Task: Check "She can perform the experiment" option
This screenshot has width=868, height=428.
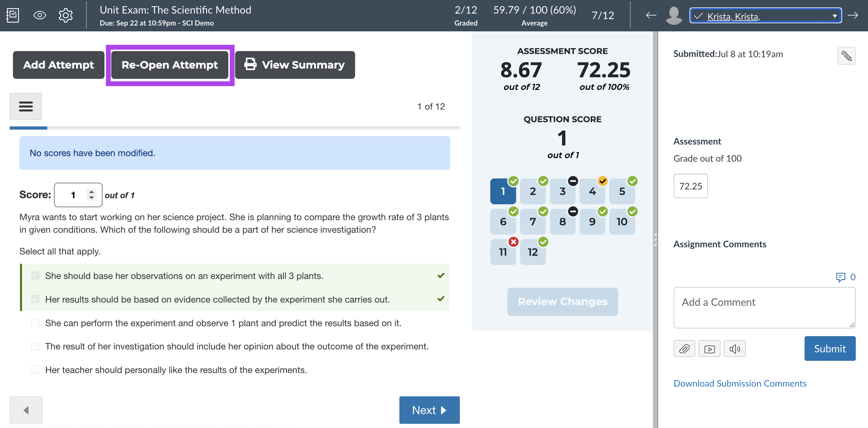Action: [35, 323]
